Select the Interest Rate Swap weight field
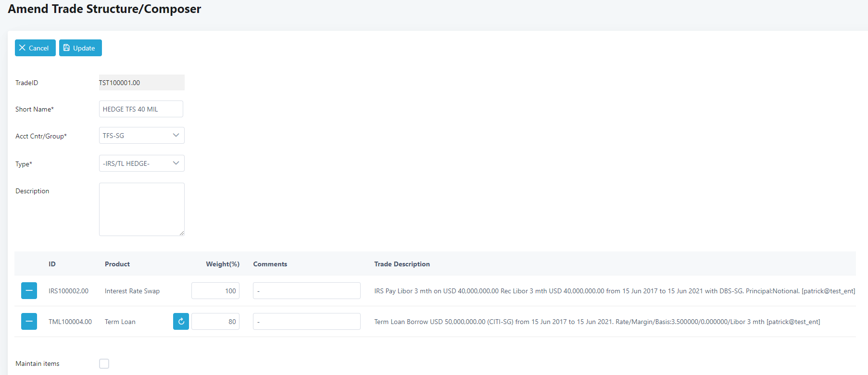 215,291
